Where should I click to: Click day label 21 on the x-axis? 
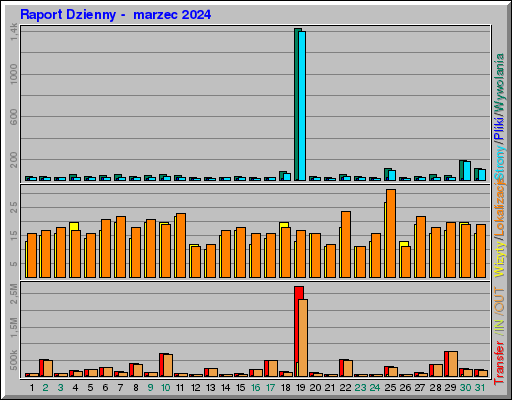point(330,388)
